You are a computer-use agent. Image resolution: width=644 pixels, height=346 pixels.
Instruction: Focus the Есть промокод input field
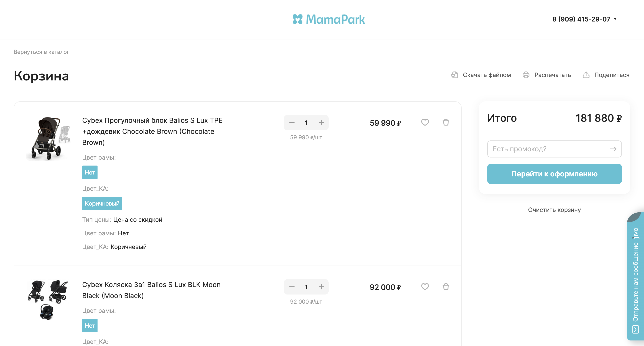[x=548, y=149]
